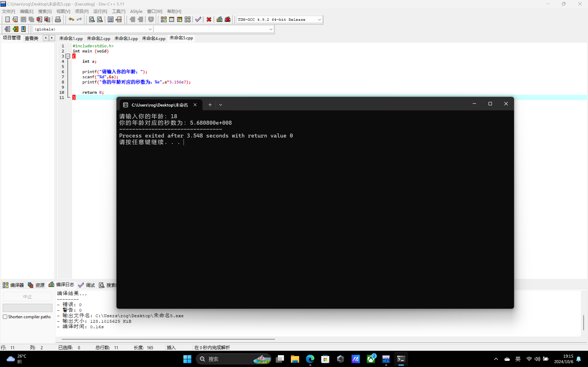Click the Print toolbar icon
This screenshot has height=367, width=588.
(58, 20)
